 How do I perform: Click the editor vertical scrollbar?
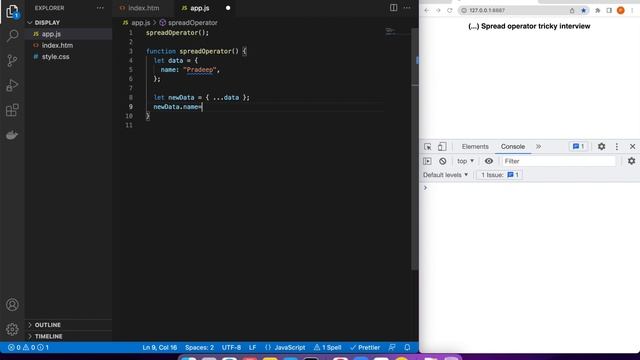(415, 149)
